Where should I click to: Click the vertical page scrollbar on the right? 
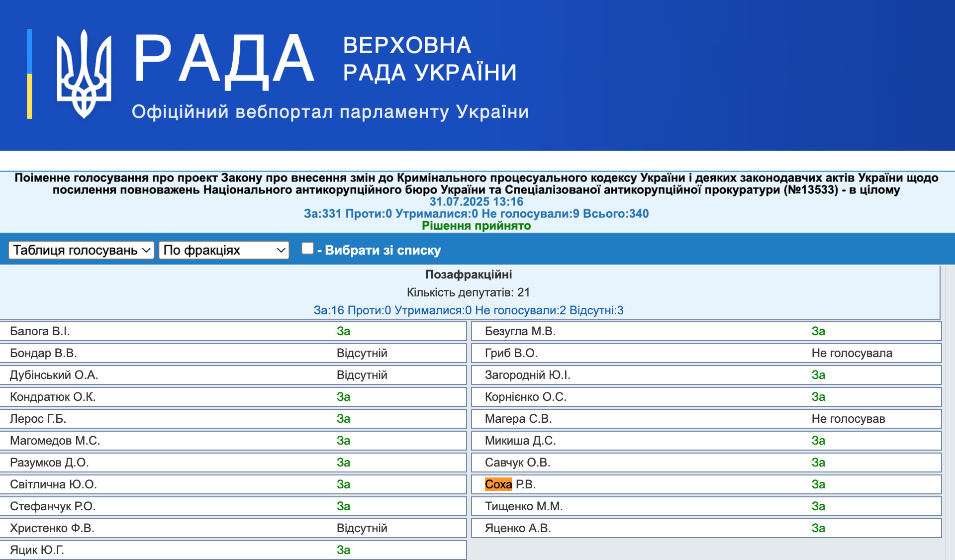[x=950, y=413]
